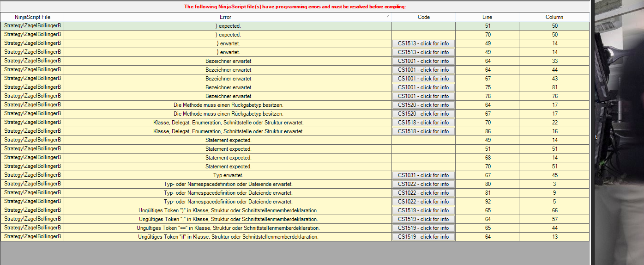Open CS1519 info for line 65 column 44
This screenshot has height=265, width=644.
coord(423,228)
